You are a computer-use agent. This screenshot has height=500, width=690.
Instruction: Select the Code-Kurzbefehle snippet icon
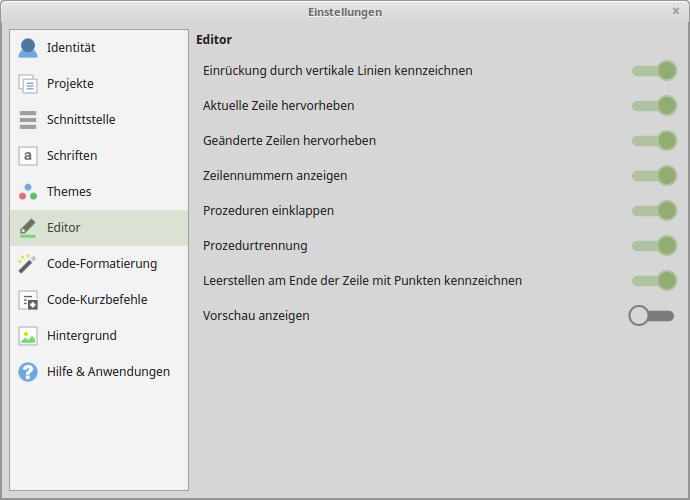pyautogui.click(x=28, y=300)
